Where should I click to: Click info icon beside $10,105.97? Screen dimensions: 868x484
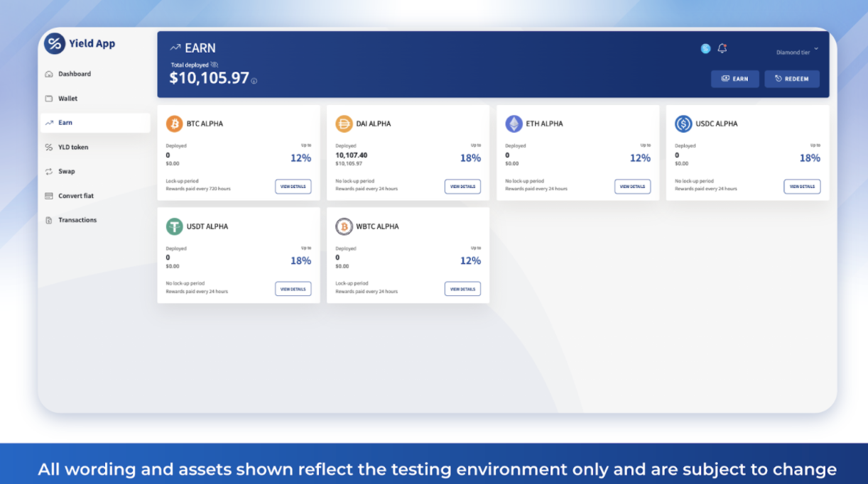click(254, 81)
